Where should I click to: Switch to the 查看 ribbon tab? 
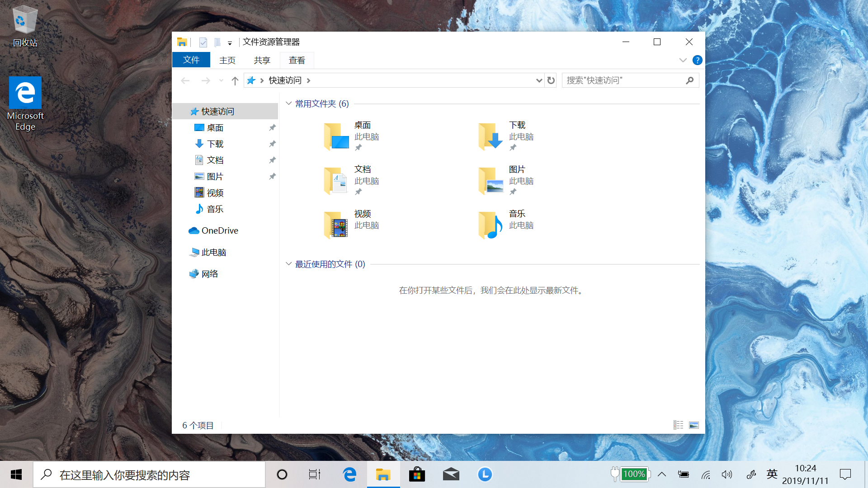point(297,60)
